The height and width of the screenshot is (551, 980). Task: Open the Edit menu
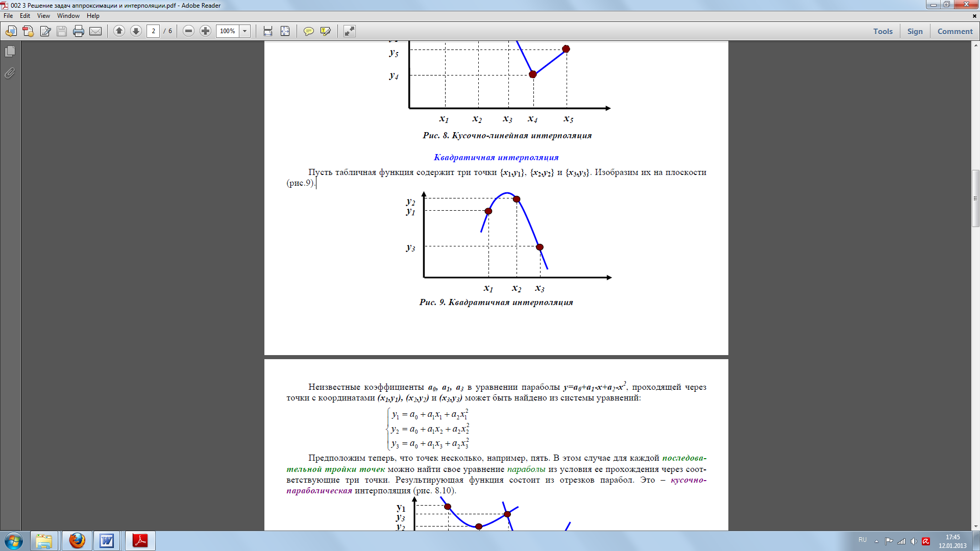coord(25,16)
